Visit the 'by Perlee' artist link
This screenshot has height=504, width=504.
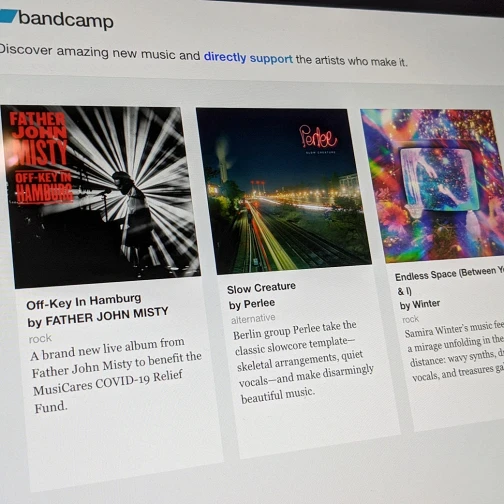252,304
